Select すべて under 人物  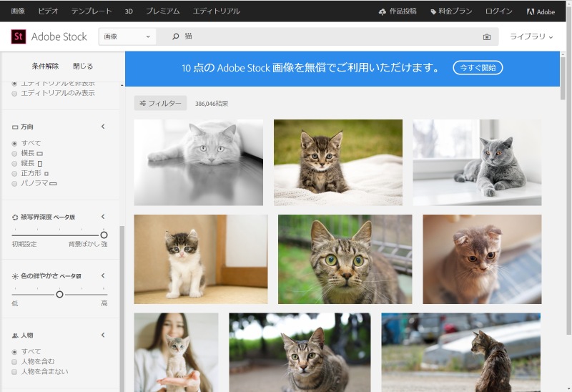(x=14, y=352)
